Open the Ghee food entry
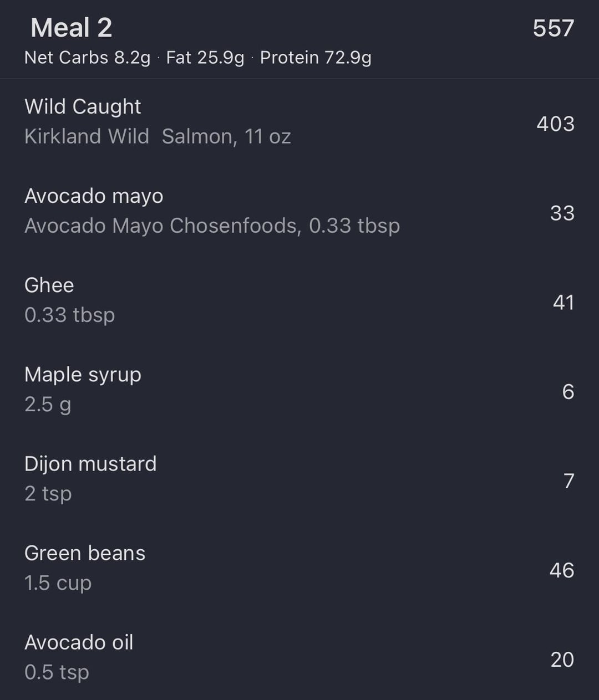This screenshot has height=700, width=599. click(x=49, y=285)
